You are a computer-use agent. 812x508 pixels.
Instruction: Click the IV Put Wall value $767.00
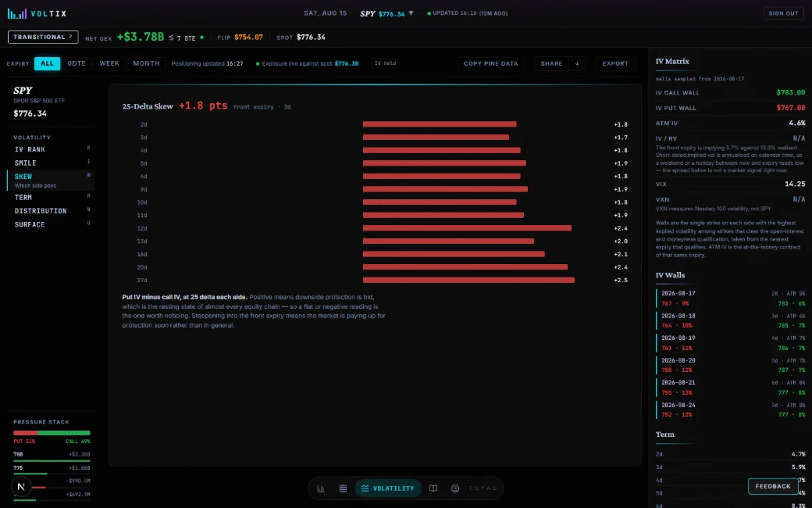point(791,108)
